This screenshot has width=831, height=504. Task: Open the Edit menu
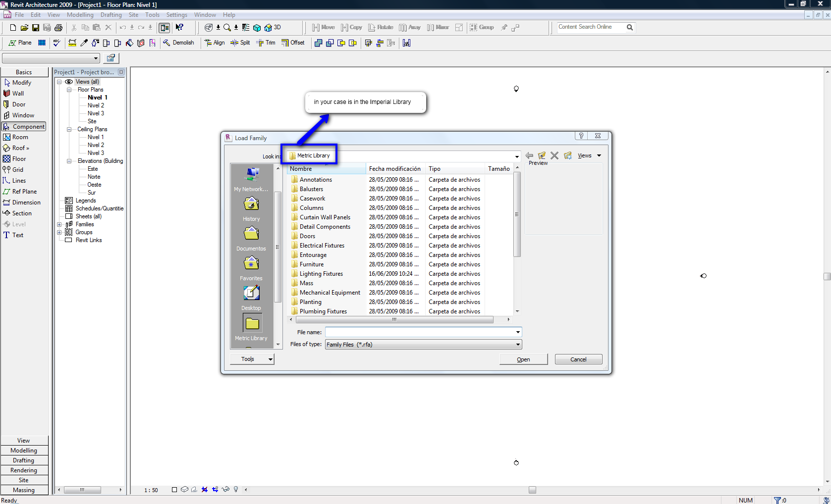click(36, 15)
